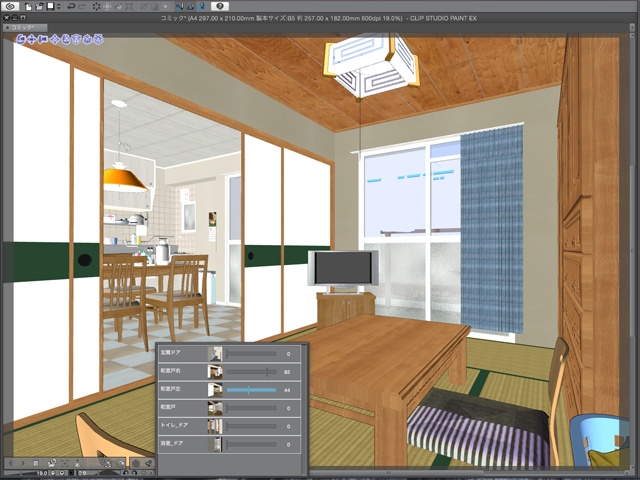Image resolution: width=640 pixels, height=480 pixels.
Task: Select previous 3D object arrow
Action: tap(11, 463)
